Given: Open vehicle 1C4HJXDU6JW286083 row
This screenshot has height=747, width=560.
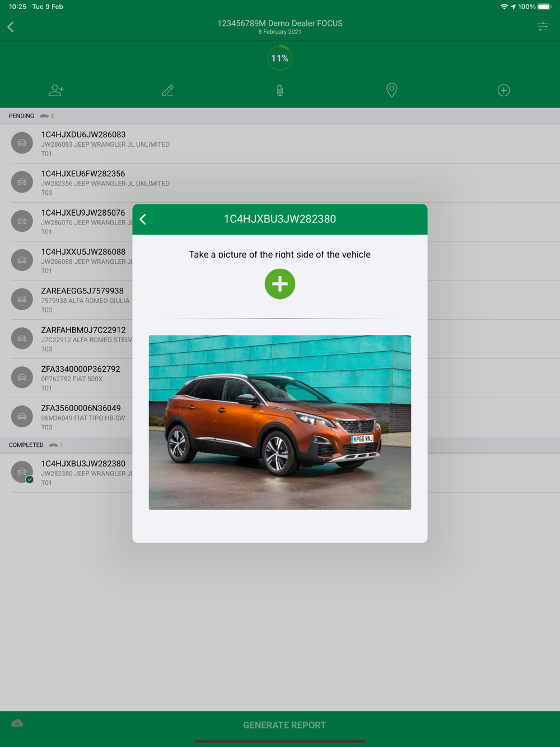Looking at the screenshot, I should (280, 143).
